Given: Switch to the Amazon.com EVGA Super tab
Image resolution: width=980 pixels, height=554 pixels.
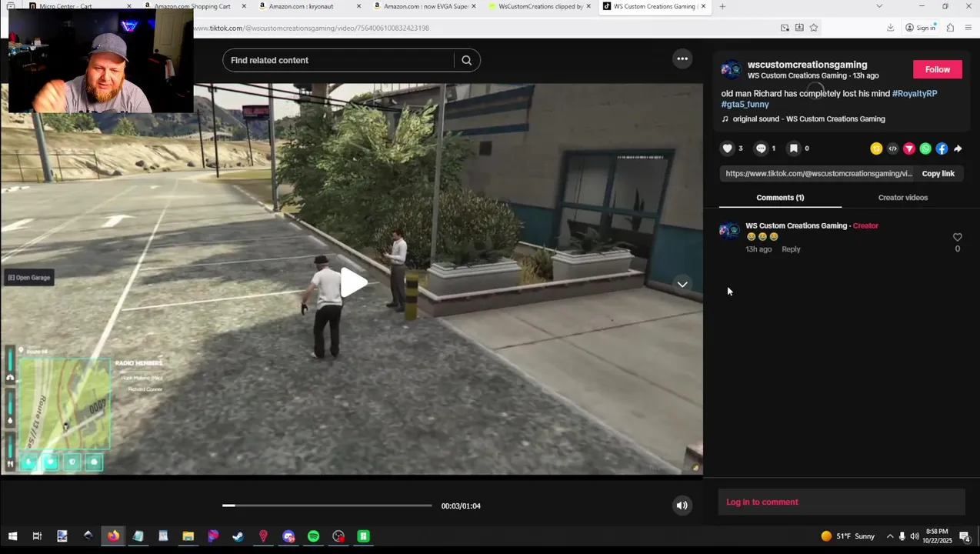Looking at the screenshot, I should [x=425, y=6].
